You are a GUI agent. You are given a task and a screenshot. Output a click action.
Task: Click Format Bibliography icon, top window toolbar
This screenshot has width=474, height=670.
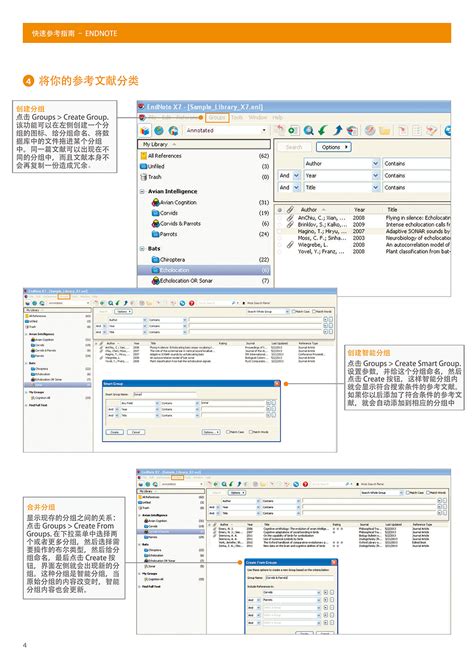(417, 130)
